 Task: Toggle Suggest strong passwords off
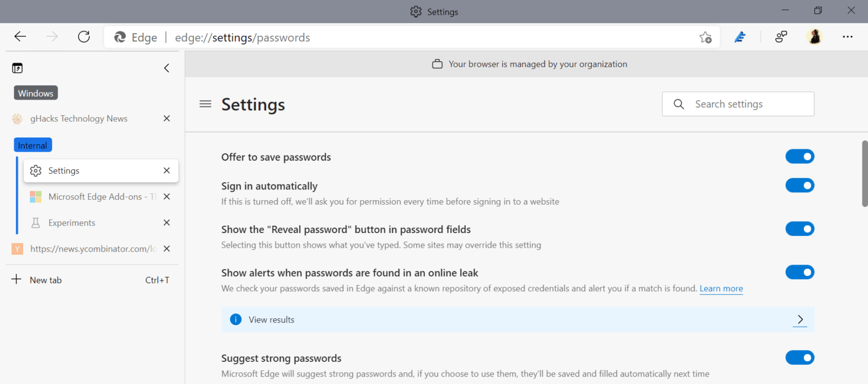tap(800, 357)
